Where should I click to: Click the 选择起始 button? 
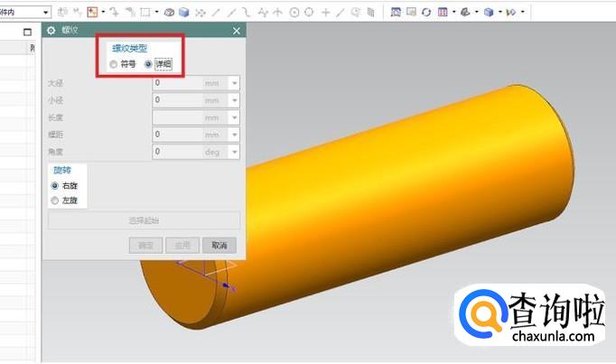click(144, 220)
